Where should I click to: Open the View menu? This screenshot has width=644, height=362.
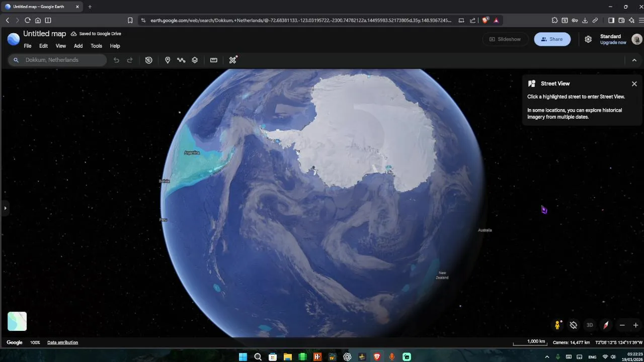click(x=61, y=46)
